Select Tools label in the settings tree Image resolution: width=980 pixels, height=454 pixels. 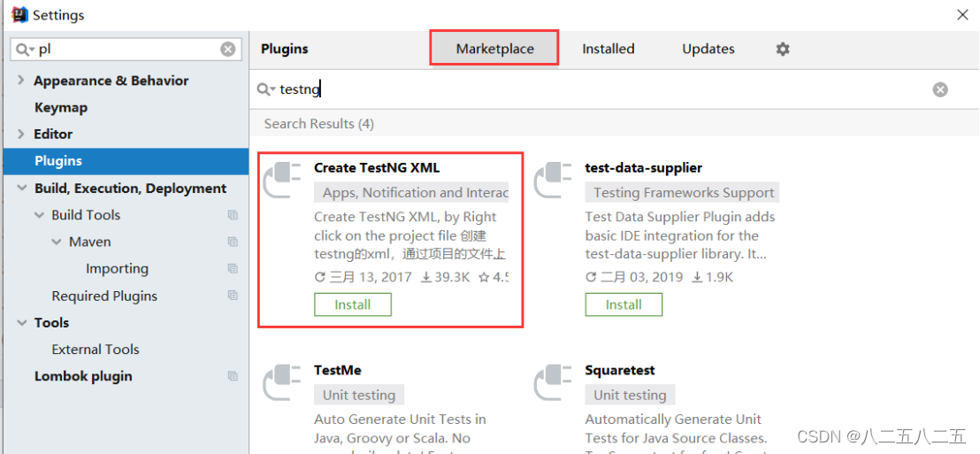[x=52, y=323]
